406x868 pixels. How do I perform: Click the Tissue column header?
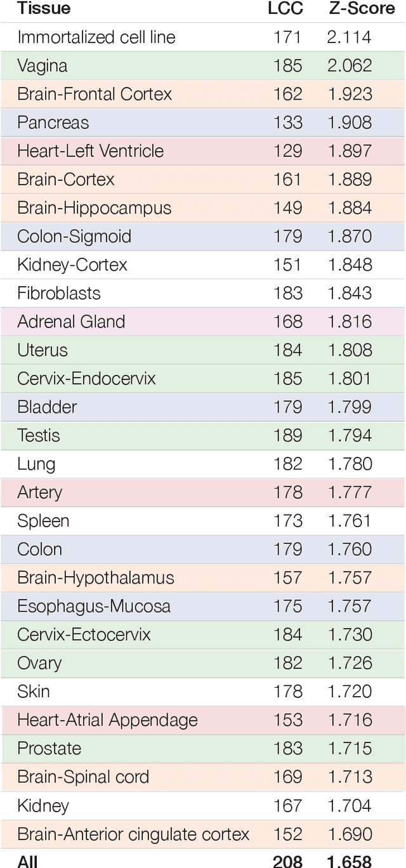[44, 9]
